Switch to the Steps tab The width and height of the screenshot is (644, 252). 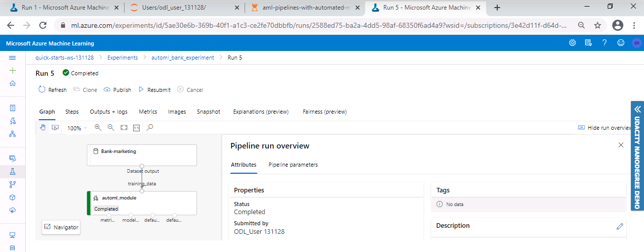[x=72, y=112]
